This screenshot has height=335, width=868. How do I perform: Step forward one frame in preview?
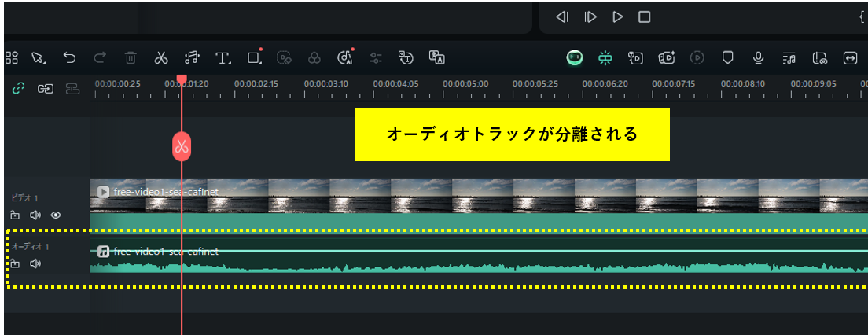[x=590, y=17]
